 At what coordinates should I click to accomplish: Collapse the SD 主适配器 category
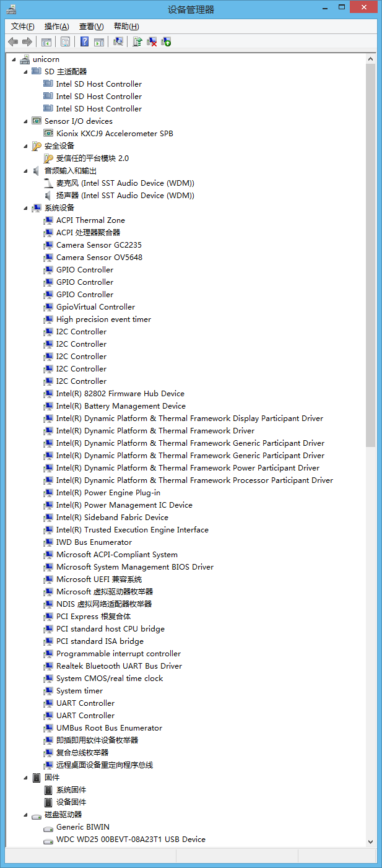coord(26,72)
